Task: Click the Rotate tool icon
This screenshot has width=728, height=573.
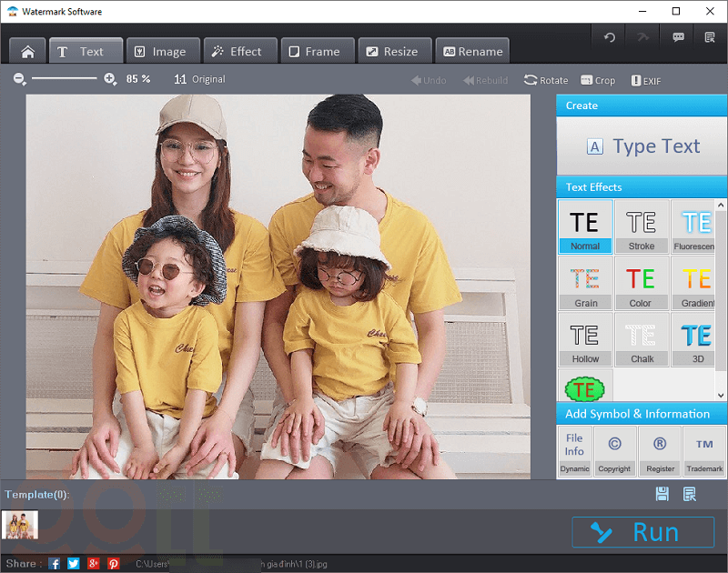Action: pos(531,80)
